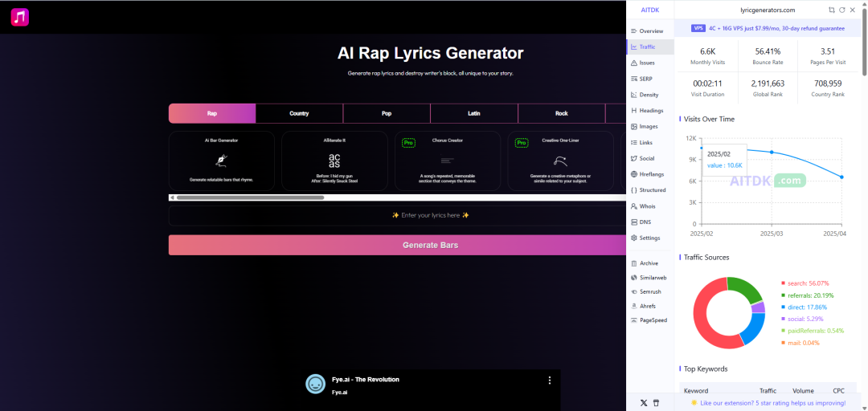Open the X (Twitter) icon at sidebar bottom
The image size is (868, 411).
643,403
